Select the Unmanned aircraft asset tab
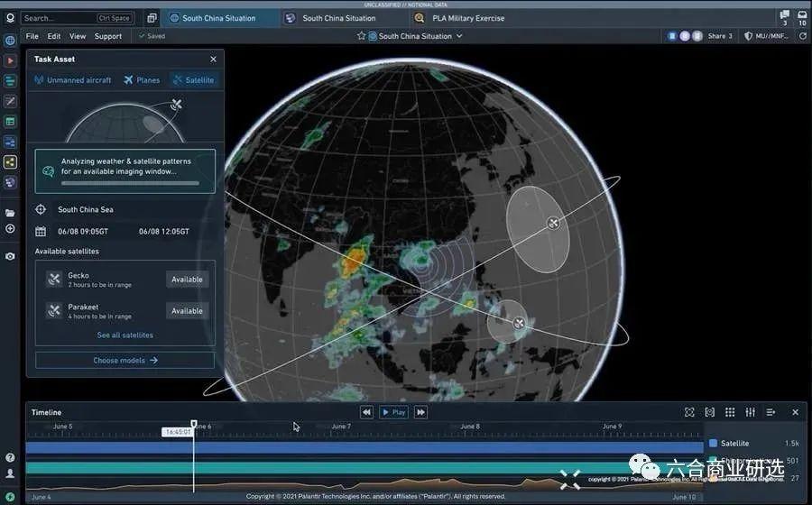 [72, 80]
